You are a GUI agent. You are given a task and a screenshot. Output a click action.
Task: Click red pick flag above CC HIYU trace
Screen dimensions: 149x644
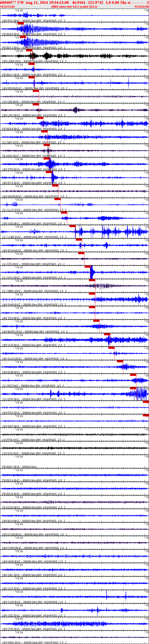click(x=87, y=267)
